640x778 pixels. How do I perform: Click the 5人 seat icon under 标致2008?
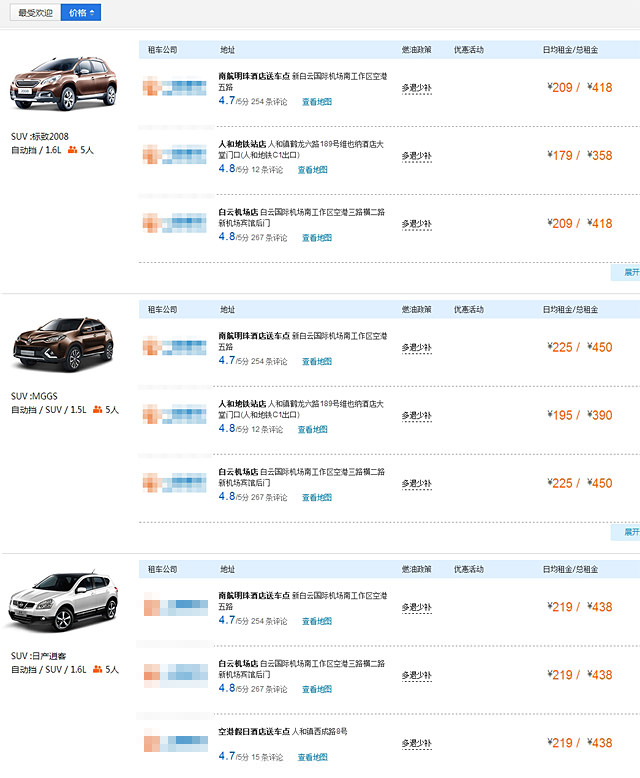pyautogui.click(x=71, y=150)
